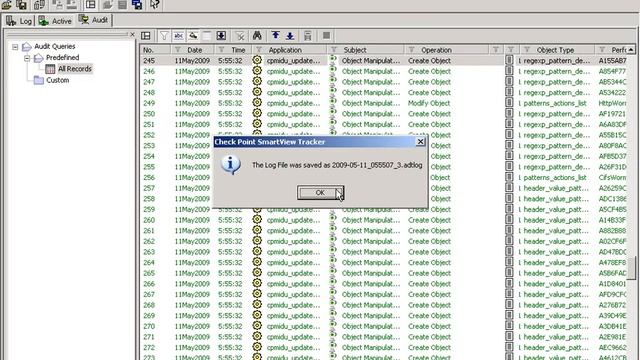640x360 pixels.
Task: Click the go to bottom arrow icon
Action: click(x=290, y=36)
